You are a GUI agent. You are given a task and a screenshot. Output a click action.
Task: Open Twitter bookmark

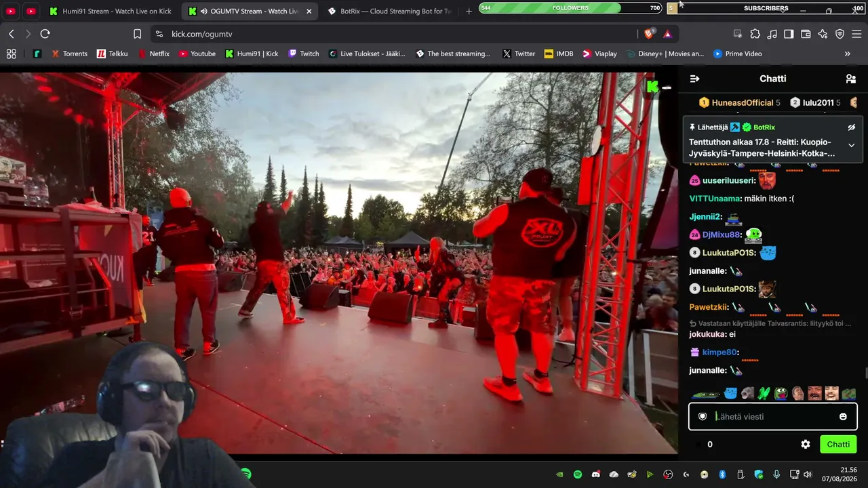(519, 54)
